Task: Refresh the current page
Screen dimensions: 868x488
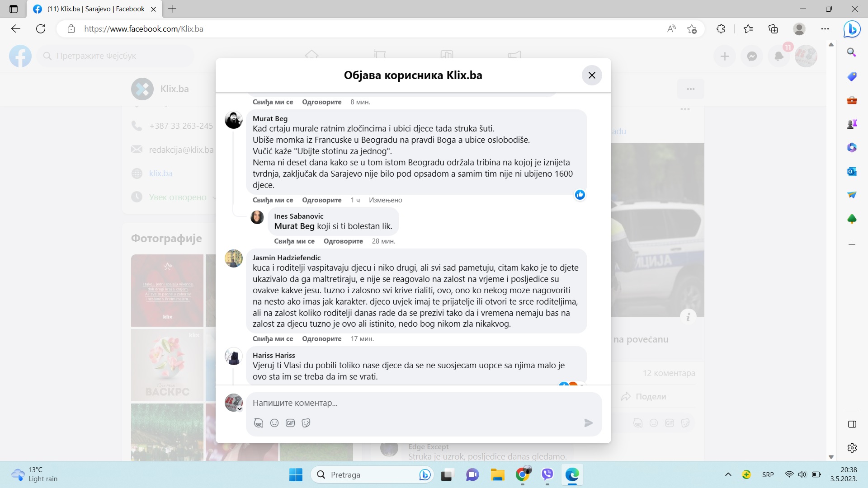Action: click(41, 29)
